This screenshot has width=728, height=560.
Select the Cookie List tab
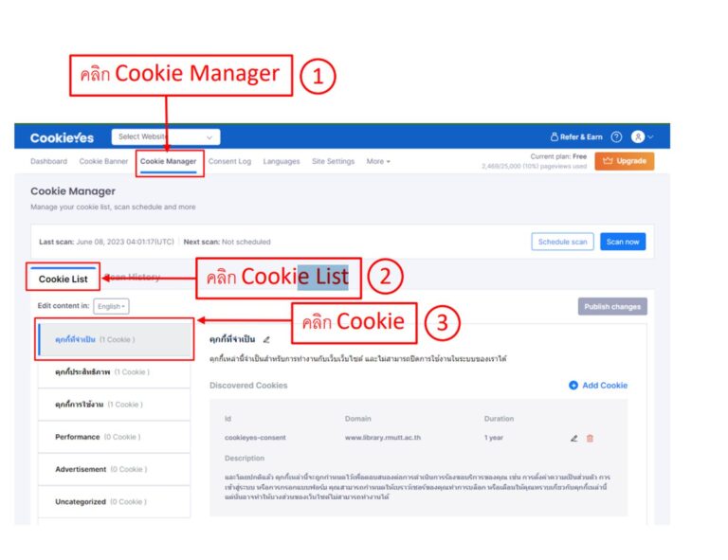64,279
